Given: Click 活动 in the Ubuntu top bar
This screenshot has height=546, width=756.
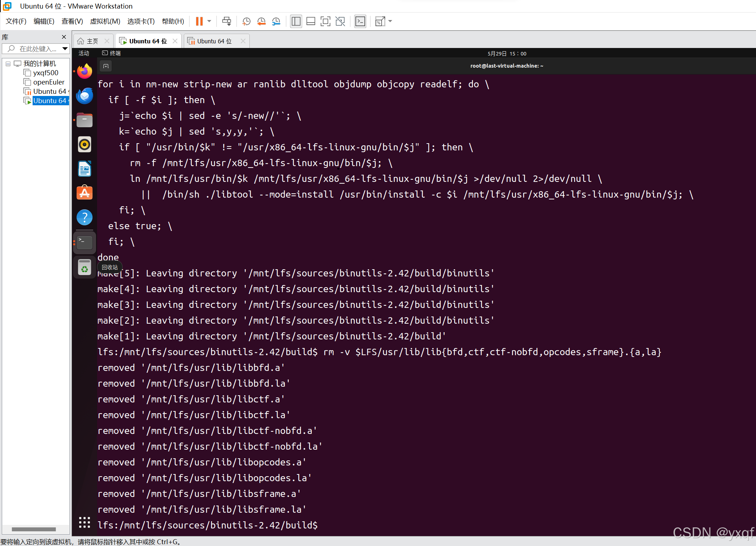Looking at the screenshot, I should click(x=83, y=53).
